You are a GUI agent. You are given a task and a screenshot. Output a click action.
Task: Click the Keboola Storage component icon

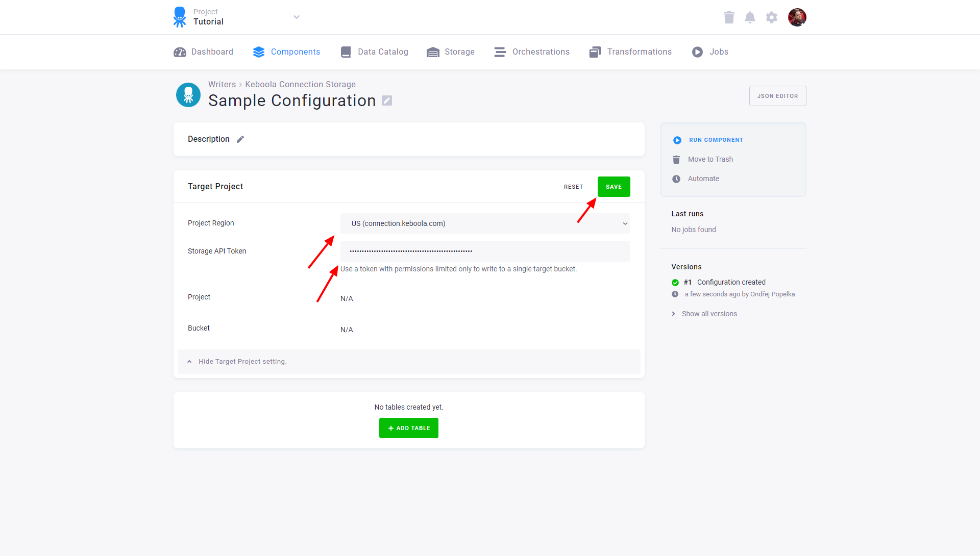coord(188,95)
